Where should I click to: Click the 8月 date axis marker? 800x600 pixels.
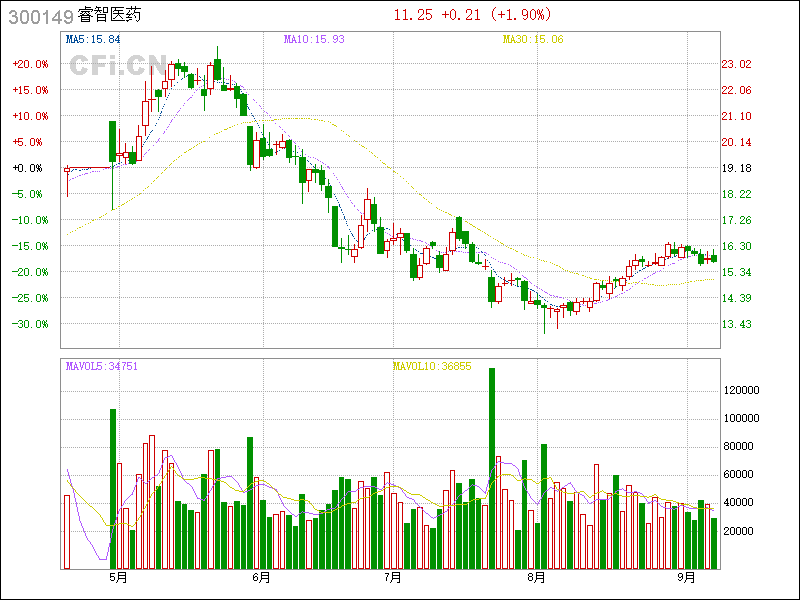[537, 577]
